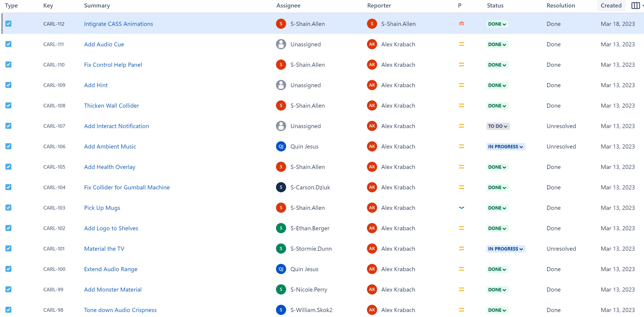The width and height of the screenshot is (644, 317).
Task: Open the Integrate CASS Animations issue
Action: [118, 24]
